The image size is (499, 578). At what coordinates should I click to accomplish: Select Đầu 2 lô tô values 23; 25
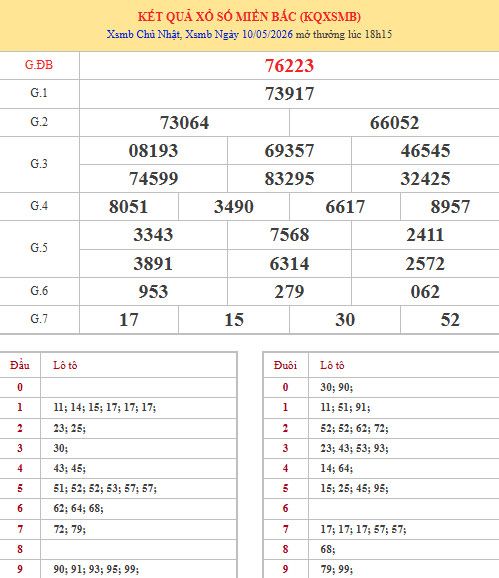[69, 428]
